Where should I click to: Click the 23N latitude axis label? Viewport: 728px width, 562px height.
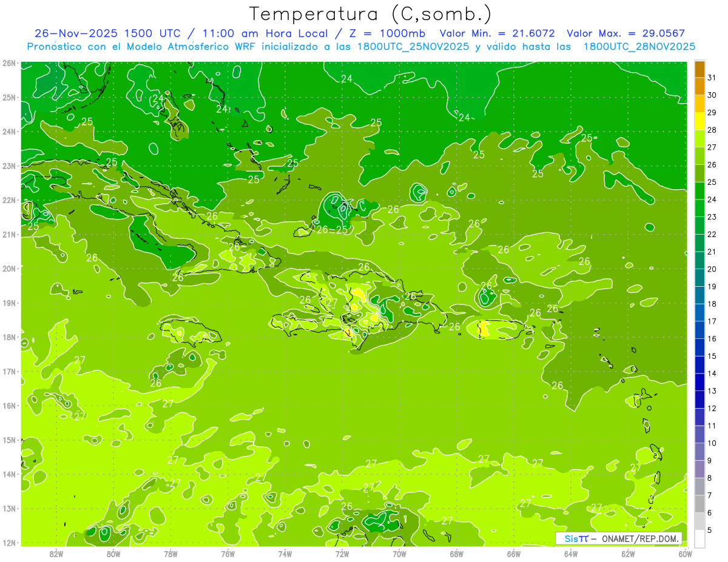point(8,166)
